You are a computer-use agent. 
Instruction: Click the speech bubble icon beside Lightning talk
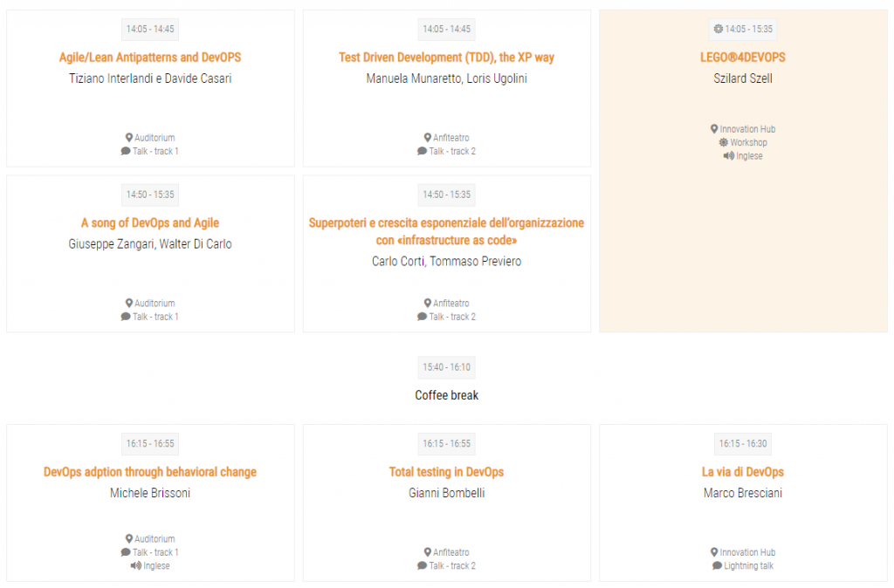tap(717, 566)
